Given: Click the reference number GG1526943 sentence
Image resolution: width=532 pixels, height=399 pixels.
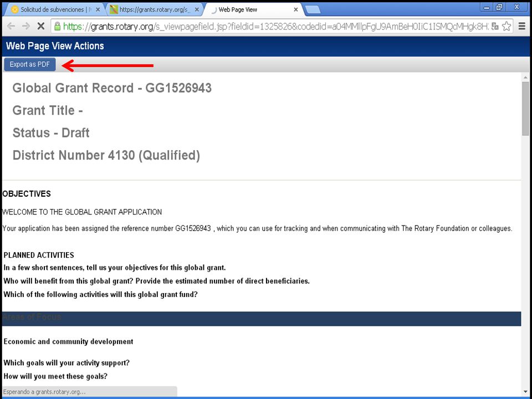Looking at the screenshot, I should coord(257,228).
